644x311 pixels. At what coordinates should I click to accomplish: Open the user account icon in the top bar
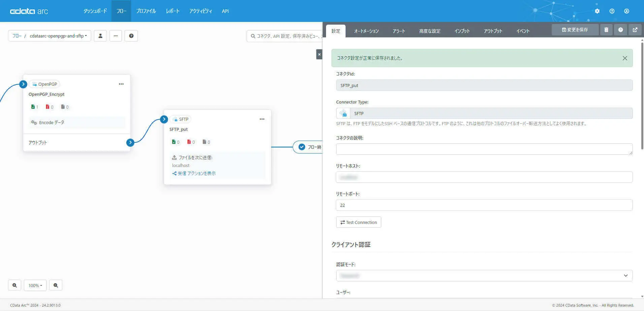626,11
